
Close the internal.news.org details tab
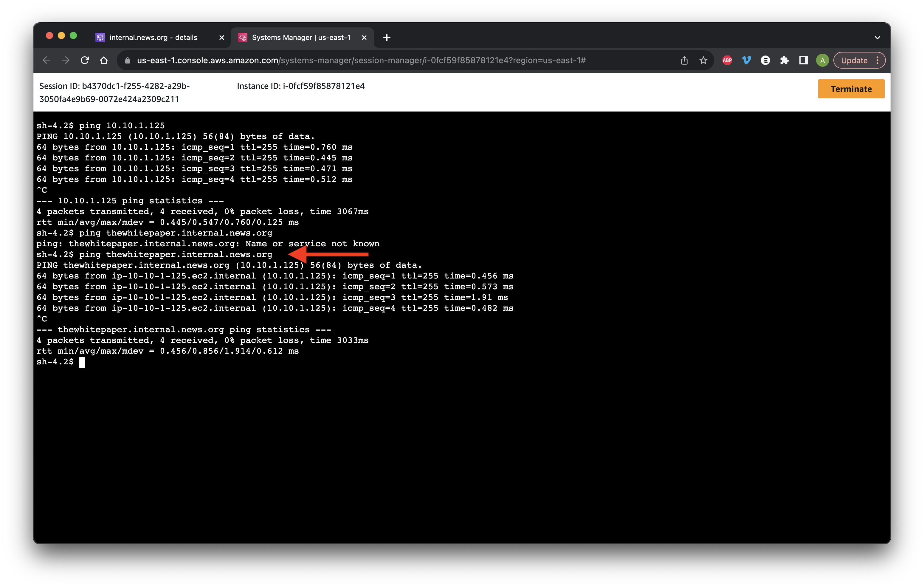tap(221, 38)
